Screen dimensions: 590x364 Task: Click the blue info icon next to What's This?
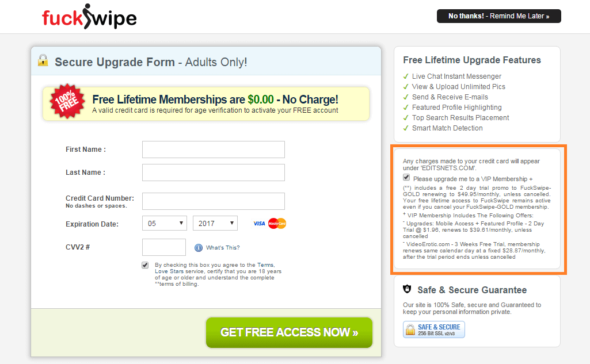pos(198,248)
